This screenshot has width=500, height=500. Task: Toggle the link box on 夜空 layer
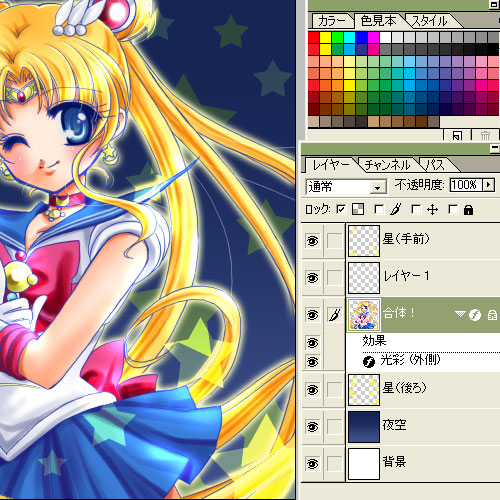[334, 426]
